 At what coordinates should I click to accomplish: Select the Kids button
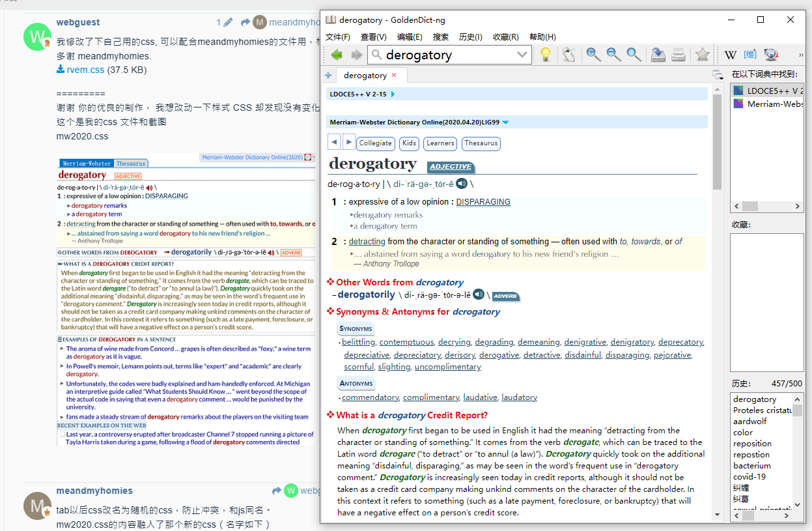(x=410, y=143)
